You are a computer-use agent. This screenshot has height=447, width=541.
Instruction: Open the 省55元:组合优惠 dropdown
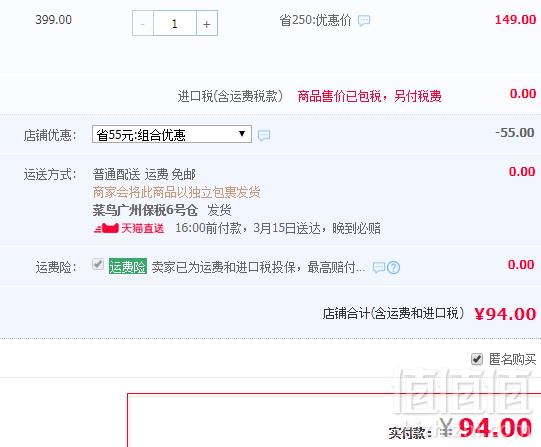pos(172,134)
